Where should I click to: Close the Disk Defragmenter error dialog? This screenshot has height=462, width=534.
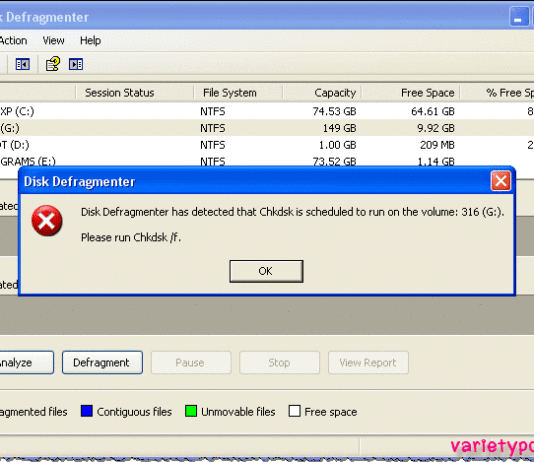click(x=501, y=181)
